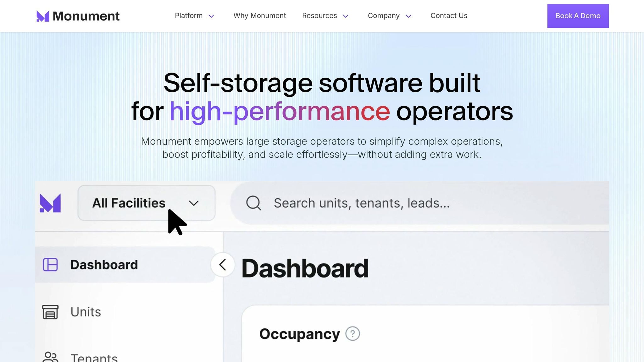Go to Contact Us page

coord(449,16)
